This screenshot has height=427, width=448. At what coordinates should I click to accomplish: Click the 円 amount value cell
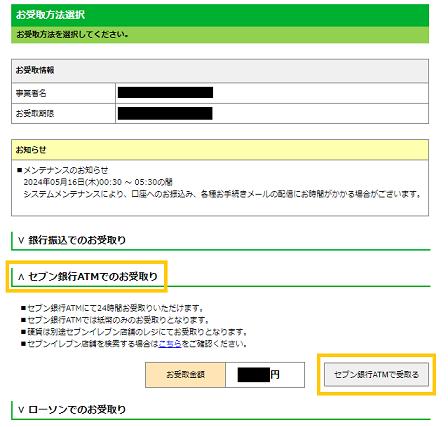click(x=265, y=375)
